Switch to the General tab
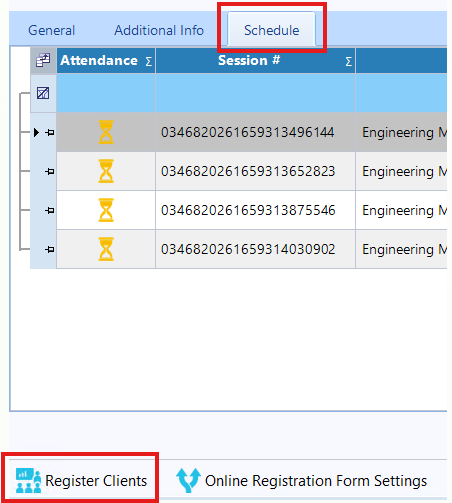 [52, 30]
